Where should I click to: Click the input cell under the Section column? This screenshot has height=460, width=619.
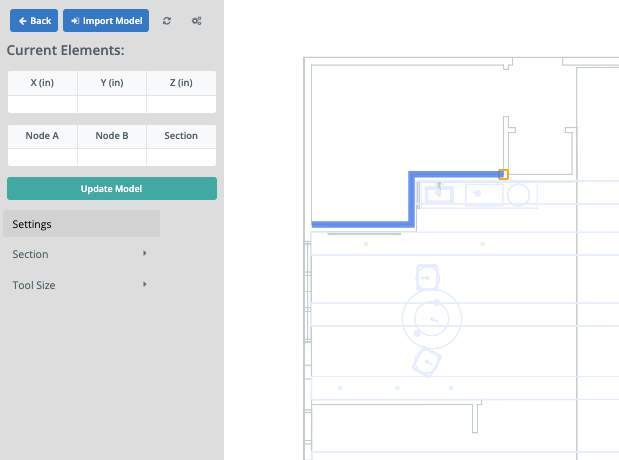pyautogui.click(x=181, y=157)
